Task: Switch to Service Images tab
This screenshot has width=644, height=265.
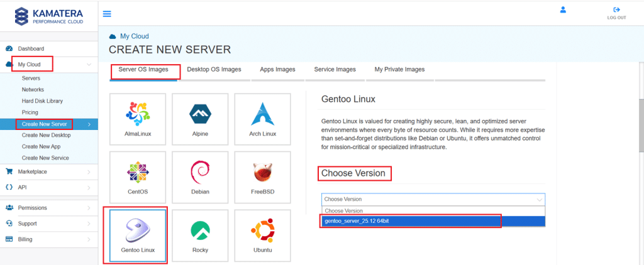Action: click(x=335, y=70)
